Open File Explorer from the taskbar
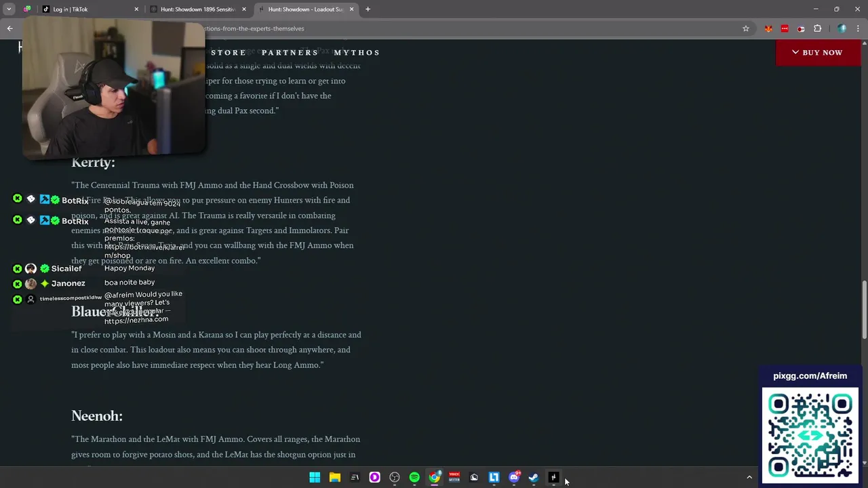This screenshot has width=868, height=488. coord(334,478)
